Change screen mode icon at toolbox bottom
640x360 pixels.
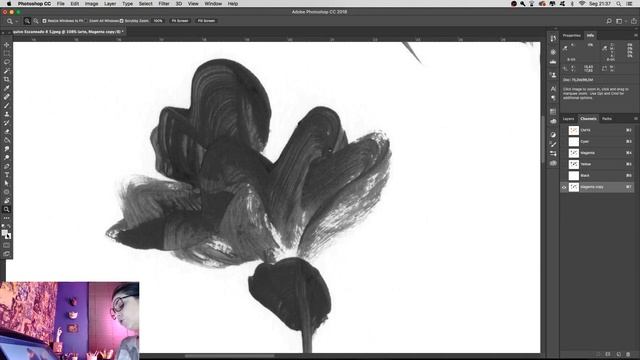(x=7, y=254)
